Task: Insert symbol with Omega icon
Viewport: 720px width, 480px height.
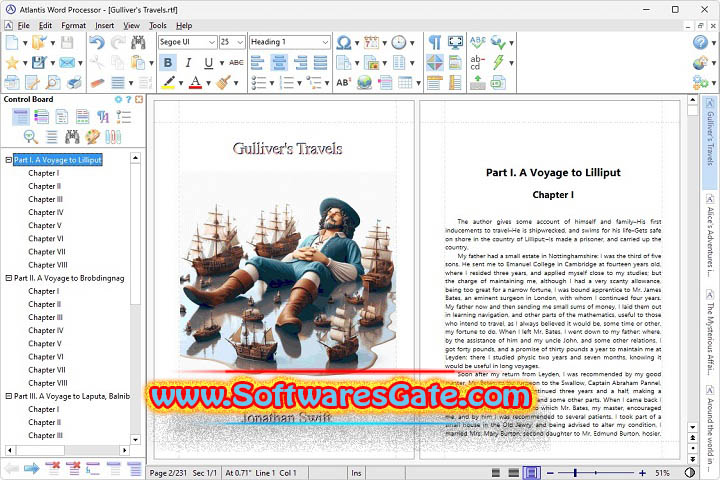Action: tap(343, 43)
